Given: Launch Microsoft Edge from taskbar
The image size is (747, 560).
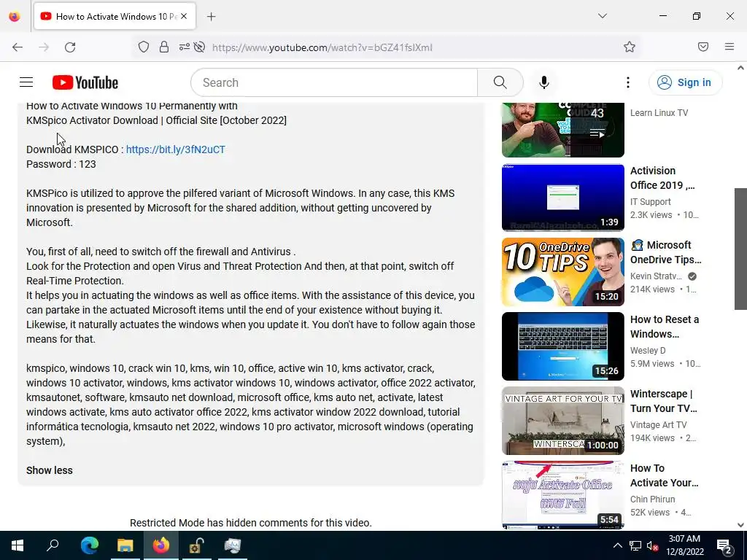Looking at the screenshot, I should click(x=90, y=545).
